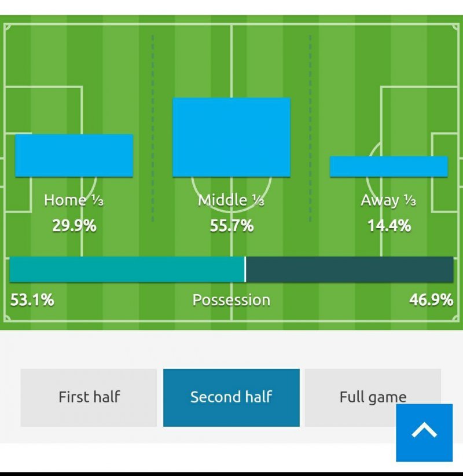Click the Away ⅓ label
The width and height of the screenshot is (463, 476).
tap(388, 200)
